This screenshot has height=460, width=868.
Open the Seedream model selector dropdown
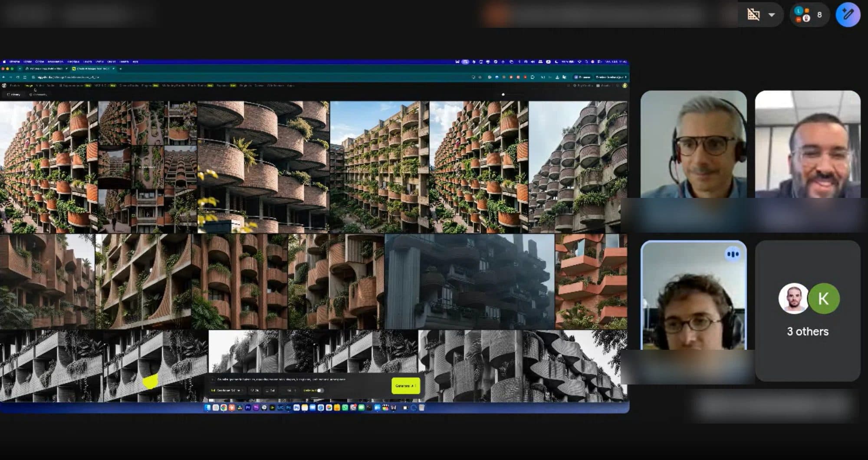click(x=226, y=391)
